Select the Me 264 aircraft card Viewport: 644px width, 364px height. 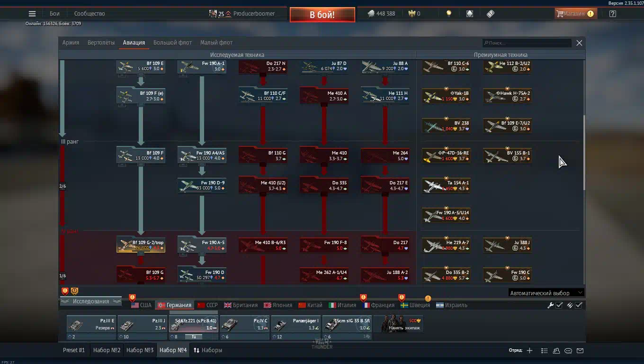point(385,155)
